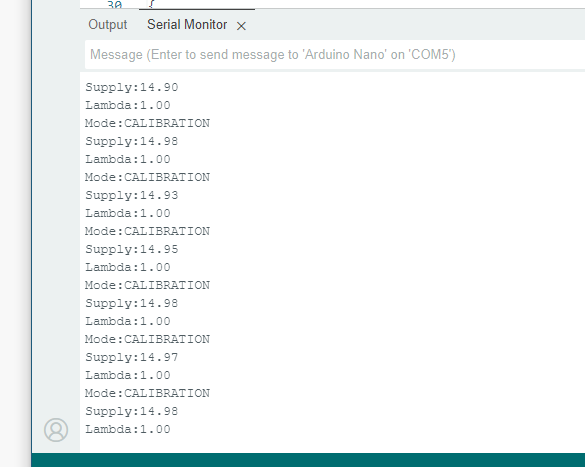Select the line 'Supply:14.93'
The width and height of the screenshot is (585, 467).
(x=132, y=195)
